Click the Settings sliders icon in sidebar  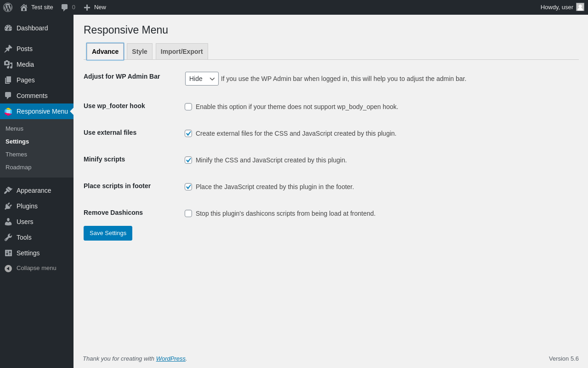(8, 253)
